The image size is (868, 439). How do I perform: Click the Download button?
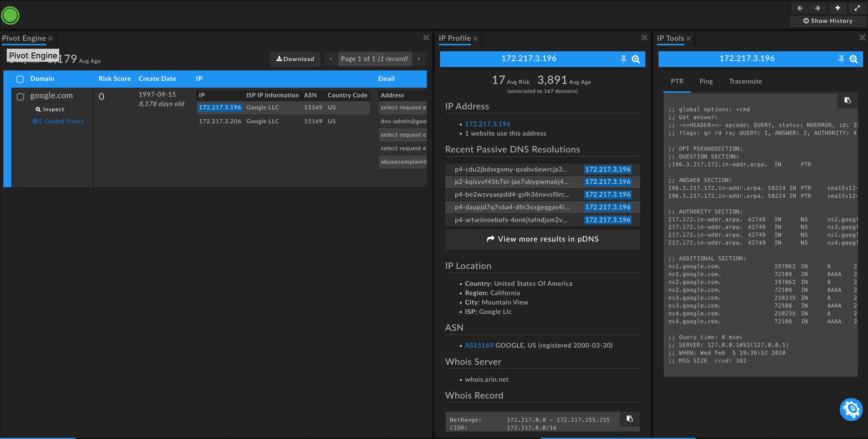295,59
